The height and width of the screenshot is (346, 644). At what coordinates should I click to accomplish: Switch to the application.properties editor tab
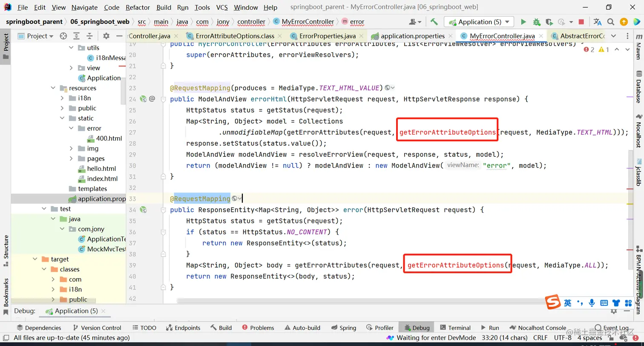412,36
